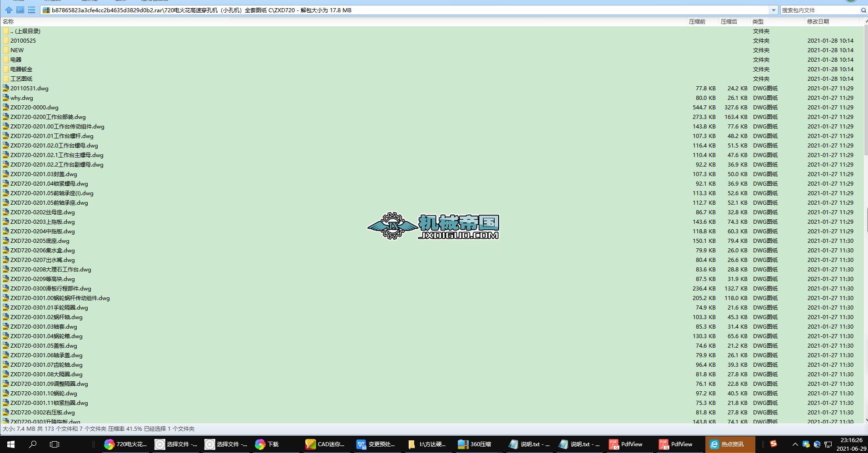Open the 电器钣金 folder
This screenshot has height=453, width=868.
[x=21, y=69]
